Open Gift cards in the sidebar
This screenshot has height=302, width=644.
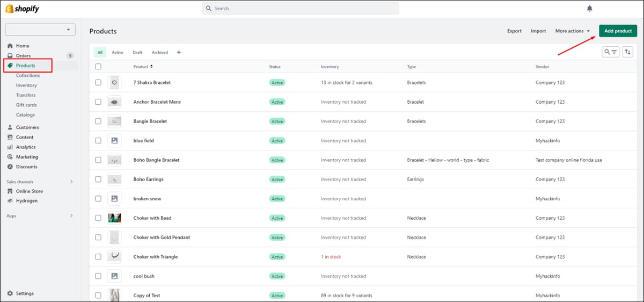(x=26, y=105)
